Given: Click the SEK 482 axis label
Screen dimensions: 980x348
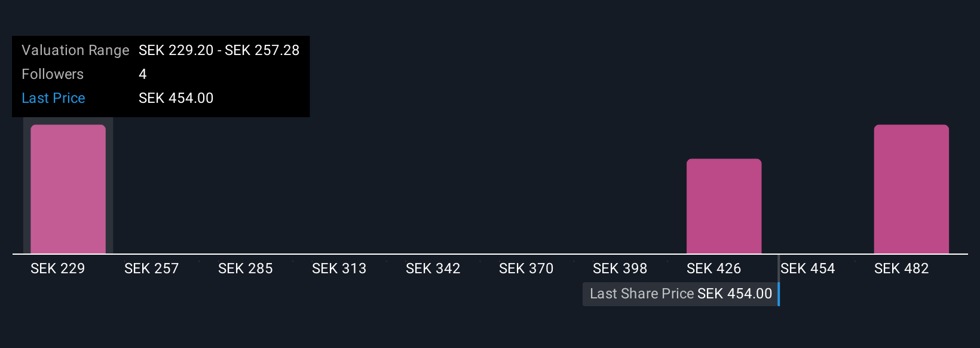Looking at the screenshot, I should (902, 268).
